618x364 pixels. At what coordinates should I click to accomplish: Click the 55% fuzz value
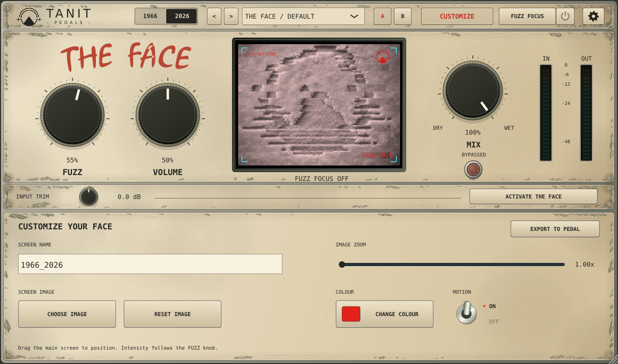72,160
